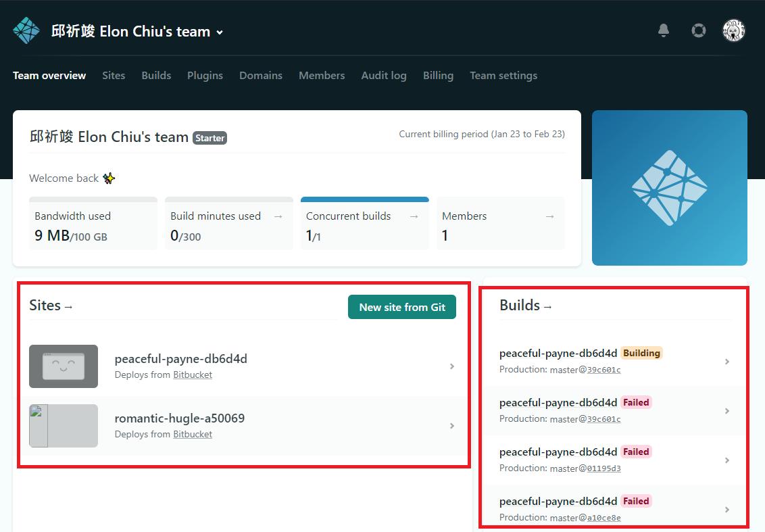Click the Build minutes used 0/300 value
This screenshot has width=765, height=532.
(185, 236)
